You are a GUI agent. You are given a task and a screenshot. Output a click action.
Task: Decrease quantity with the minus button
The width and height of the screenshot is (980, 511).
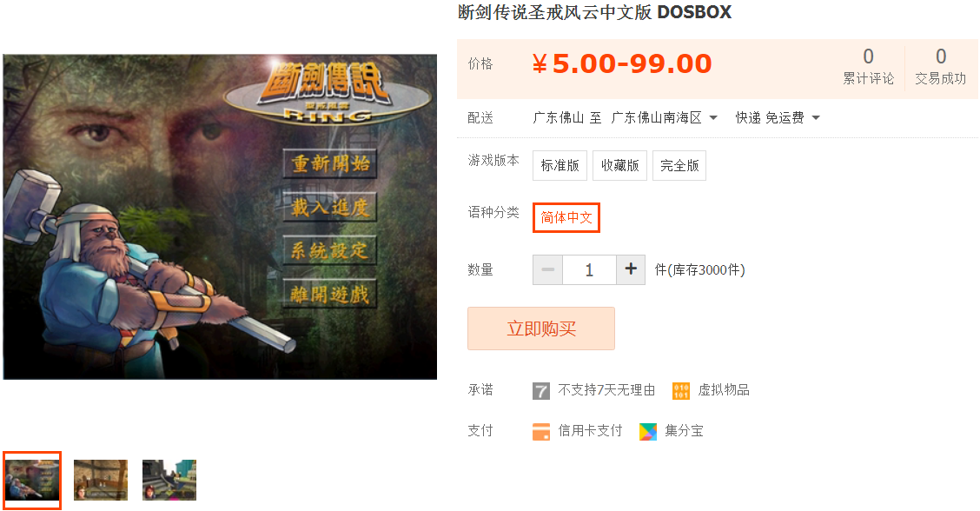(x=547, y=269)
